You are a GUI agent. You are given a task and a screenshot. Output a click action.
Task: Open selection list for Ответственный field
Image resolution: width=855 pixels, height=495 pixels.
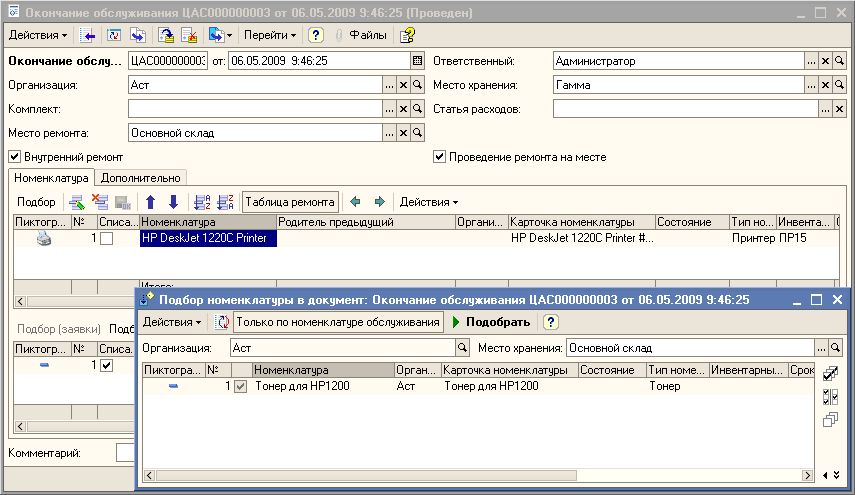tap(811, 61)
